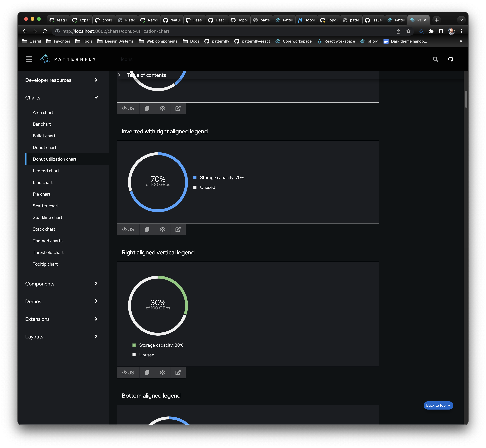Copy code for Inverted right aligned legend example
The height and width of the screenshot is (448, 486).
coord(147,229)
